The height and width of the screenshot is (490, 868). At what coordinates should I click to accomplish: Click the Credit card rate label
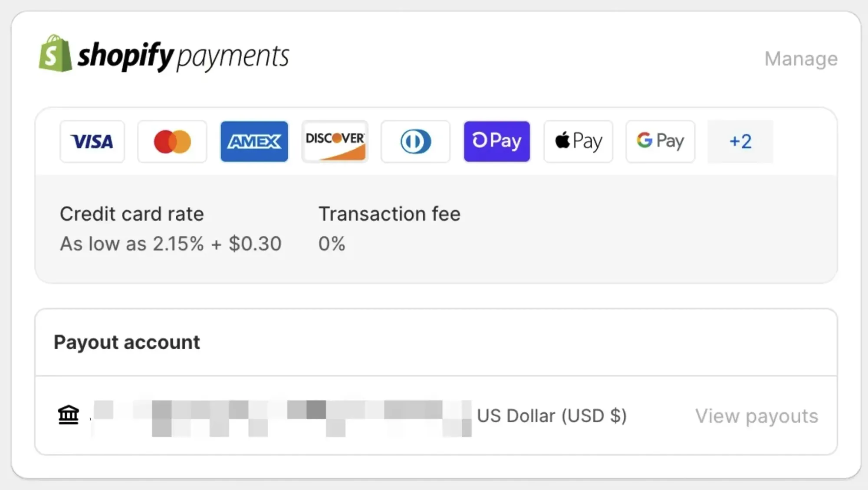pos(132,214)
